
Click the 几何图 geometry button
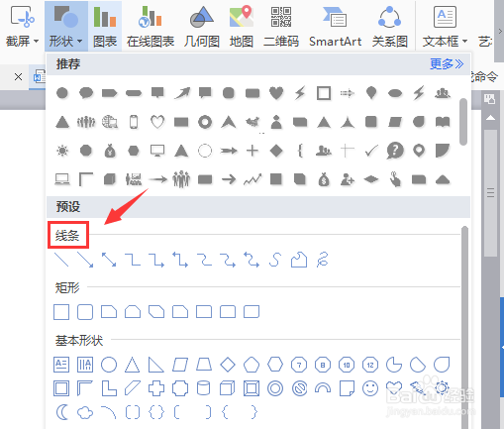point(202,27)
